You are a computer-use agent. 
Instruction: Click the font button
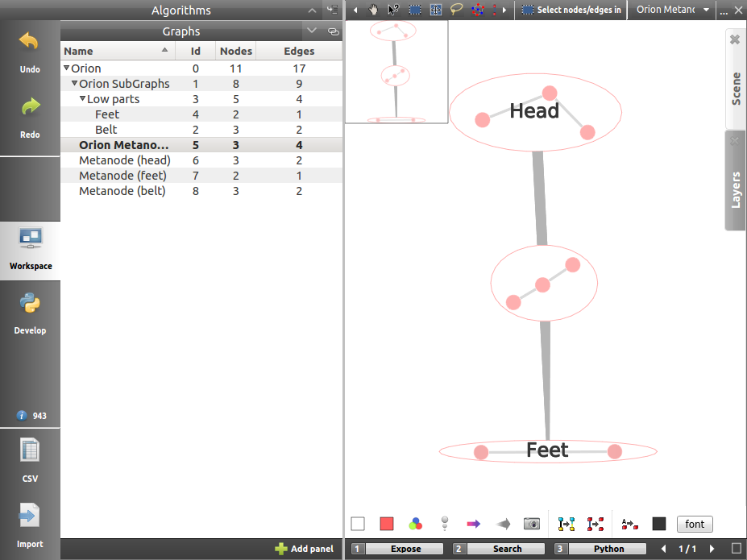coord(694,524)
